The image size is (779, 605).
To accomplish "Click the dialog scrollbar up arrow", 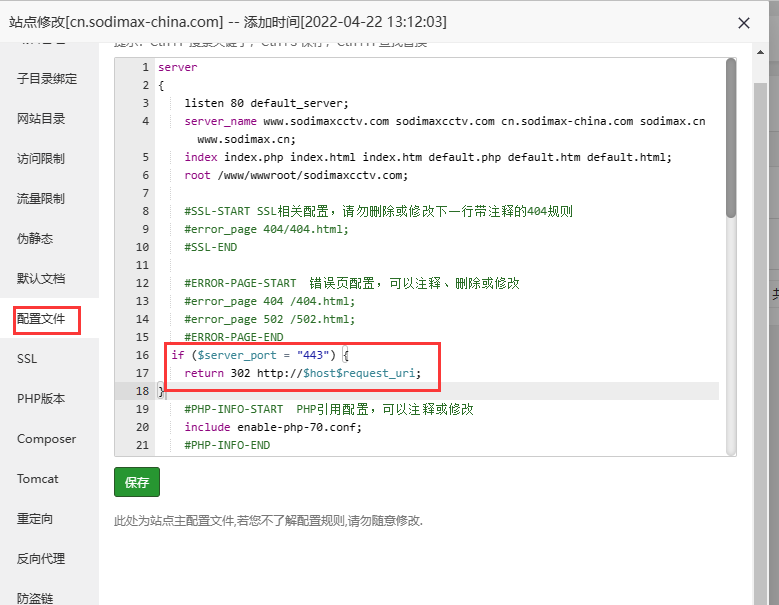I will (x=760, y=52).
